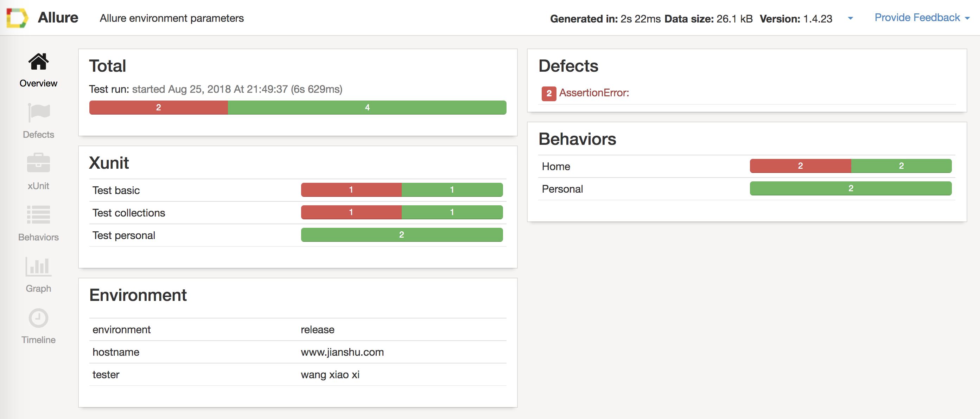Click the red failed segment of Total bar
980x419 pixels.
(x=158, y=108)
